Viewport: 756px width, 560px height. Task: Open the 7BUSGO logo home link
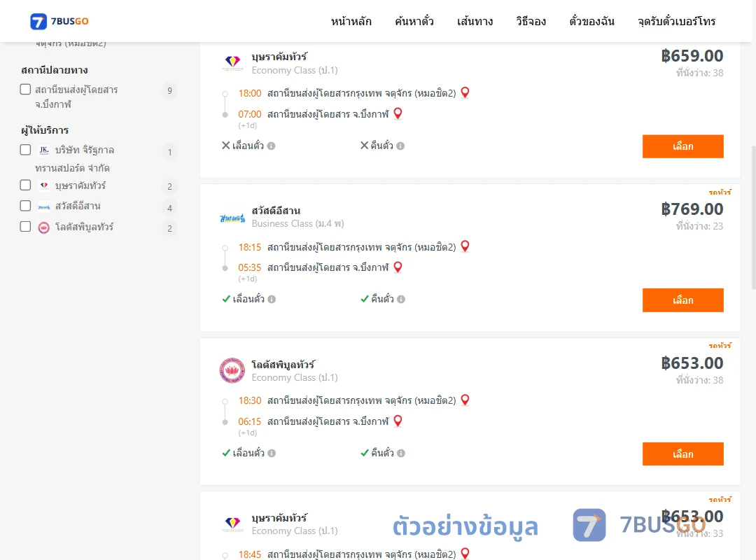[59, 21]
